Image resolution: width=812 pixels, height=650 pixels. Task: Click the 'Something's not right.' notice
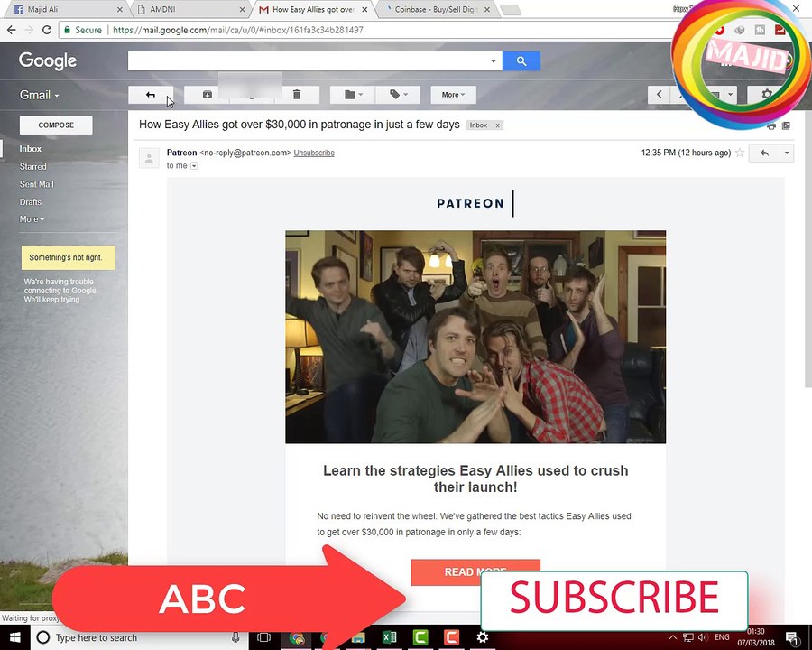coord(69,257)
